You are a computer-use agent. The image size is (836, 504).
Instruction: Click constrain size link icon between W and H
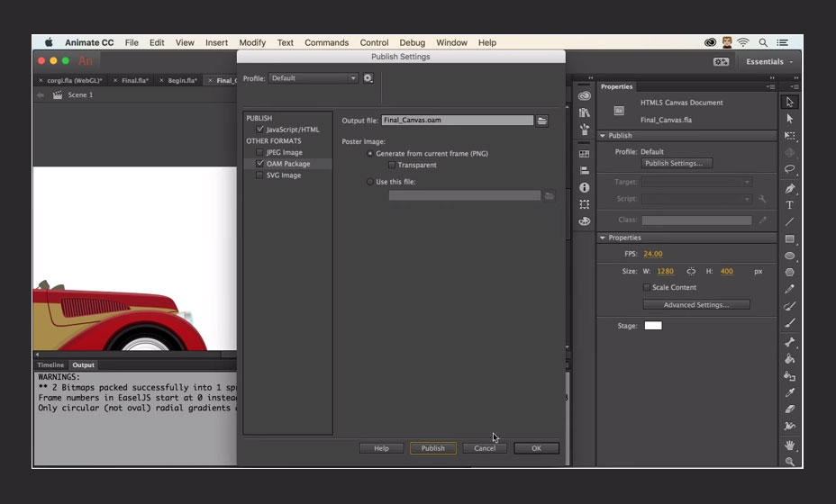tap(691, 271)
